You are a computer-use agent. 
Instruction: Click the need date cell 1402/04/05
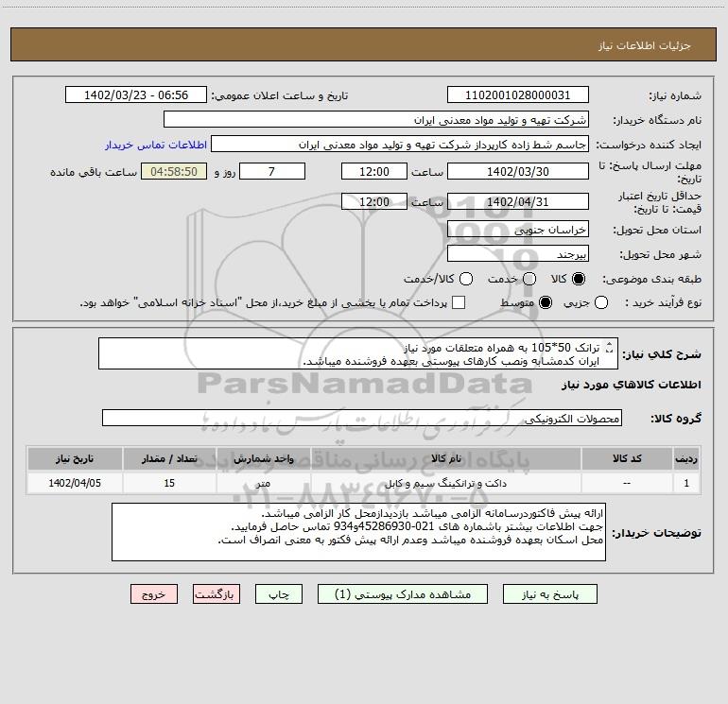75,483
